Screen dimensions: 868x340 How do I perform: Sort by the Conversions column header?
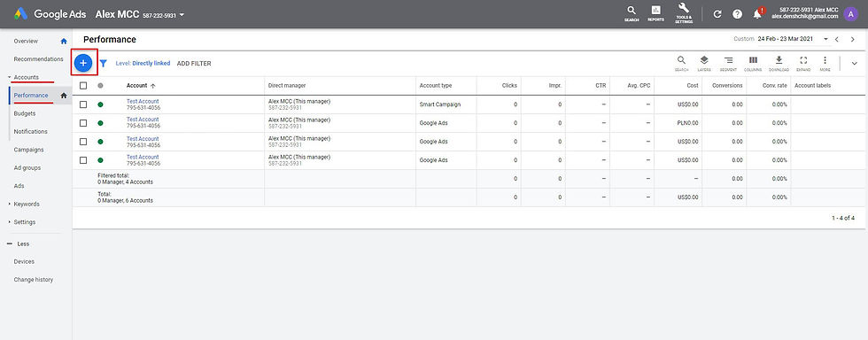click(x=727, y=86)
